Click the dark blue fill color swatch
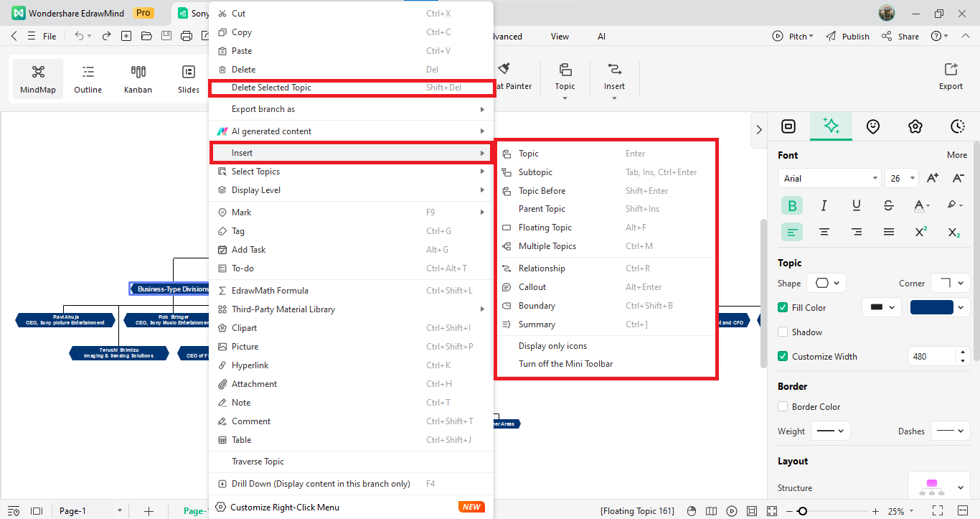Image resolution: width=980 pixels, height=519 pixels. pyautogui.click(x=932, y=307)
